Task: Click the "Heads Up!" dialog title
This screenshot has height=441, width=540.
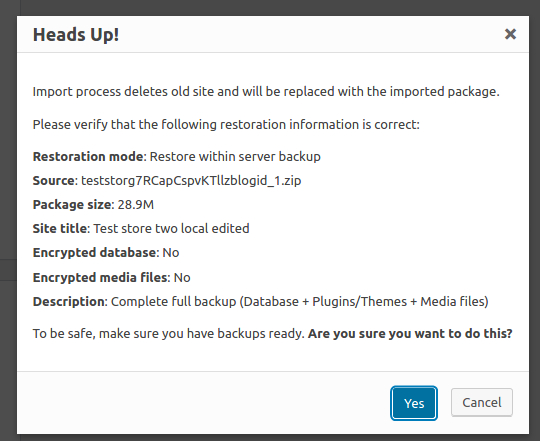Action: click(x=76, y=35)
